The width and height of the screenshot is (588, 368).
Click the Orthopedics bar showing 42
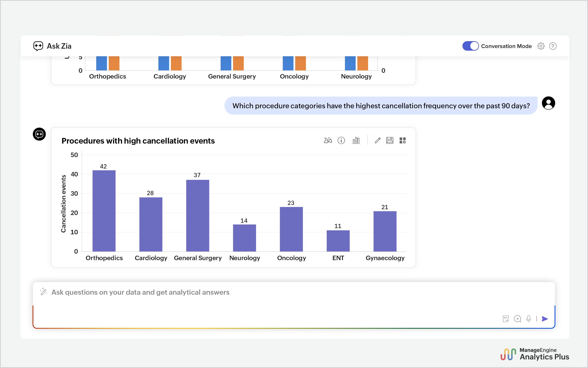tap(104, 211)
